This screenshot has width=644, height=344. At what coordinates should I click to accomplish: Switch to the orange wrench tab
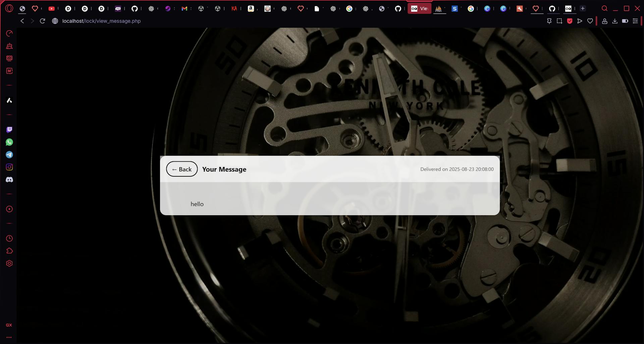point(520,9)
